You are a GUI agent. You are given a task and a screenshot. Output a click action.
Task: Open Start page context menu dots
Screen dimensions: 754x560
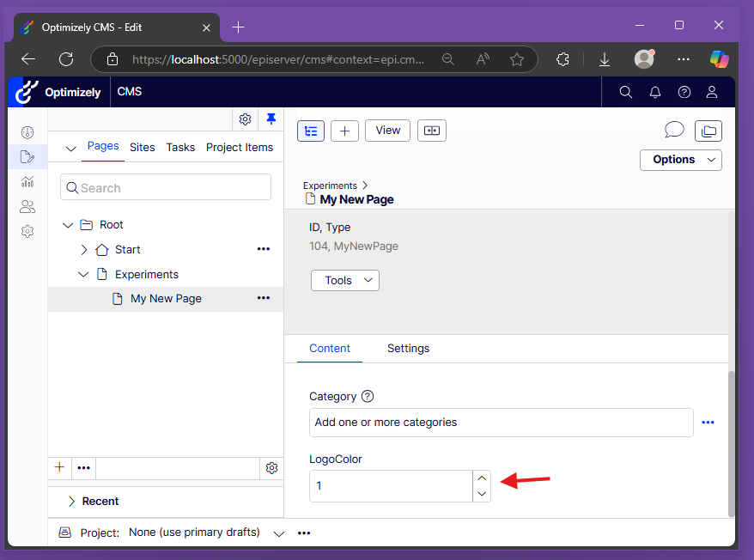264,249
